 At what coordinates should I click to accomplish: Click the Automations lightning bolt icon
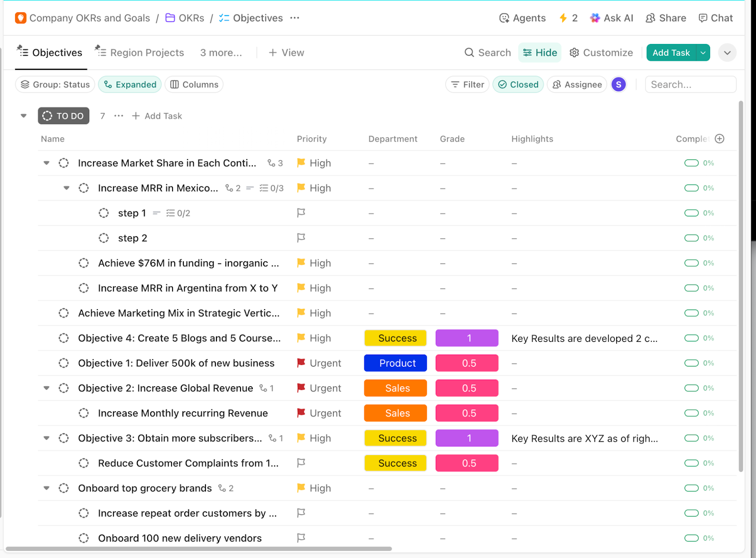(563, 18)
